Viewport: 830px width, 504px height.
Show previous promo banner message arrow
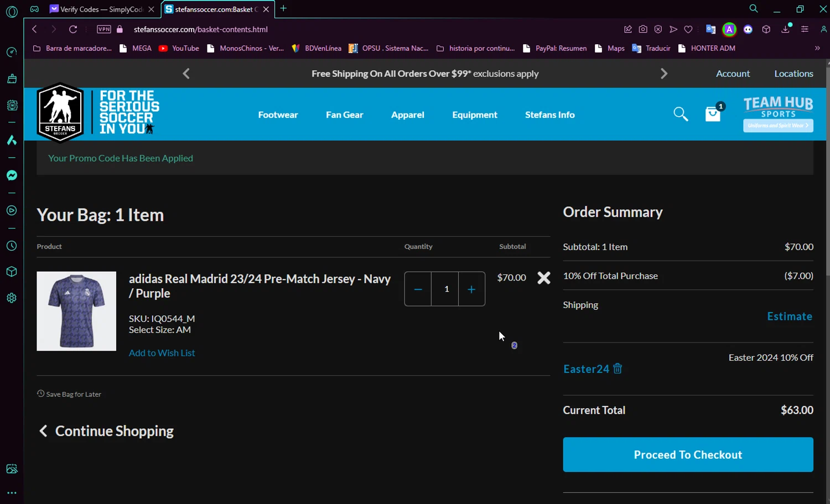pyautogui.click(x=186, y=74)
